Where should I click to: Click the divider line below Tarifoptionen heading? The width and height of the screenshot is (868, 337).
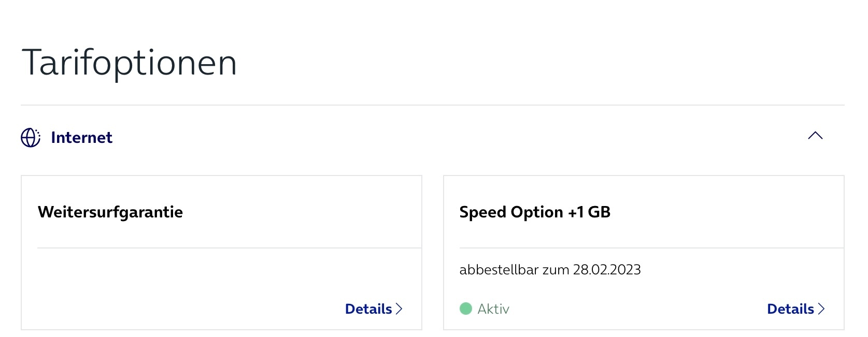433,105
